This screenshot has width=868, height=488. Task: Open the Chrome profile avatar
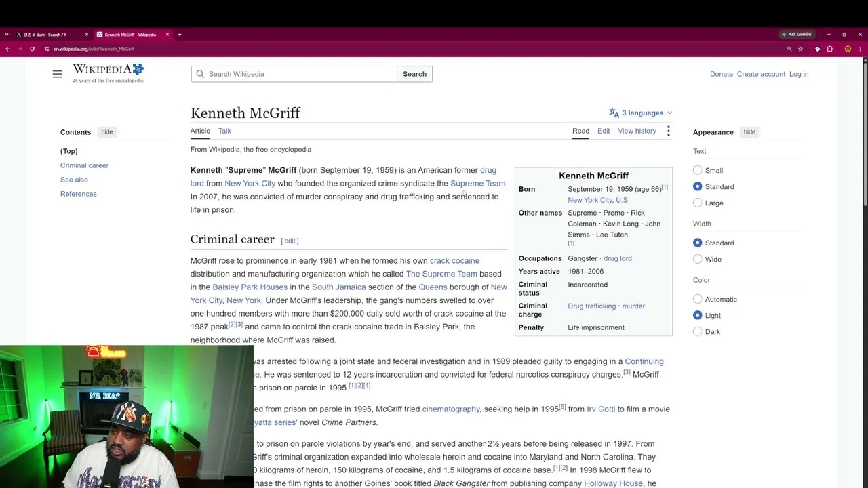(848, 49)
